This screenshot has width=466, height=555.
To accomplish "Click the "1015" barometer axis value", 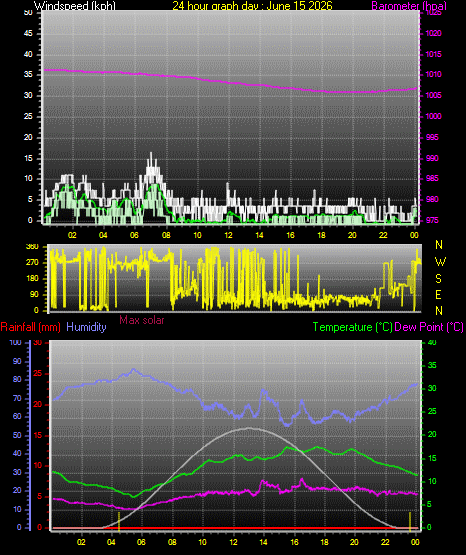I will (x=433, y=54).
